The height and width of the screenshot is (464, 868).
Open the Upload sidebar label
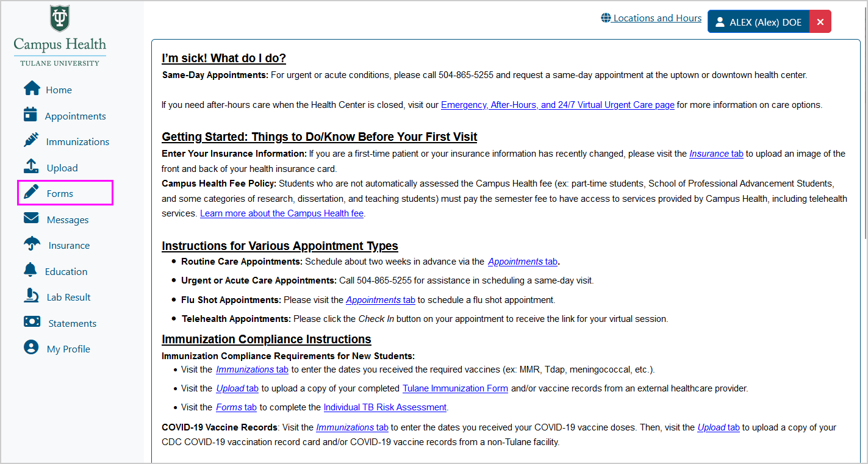pyautogui.click(x=62, y=168)
